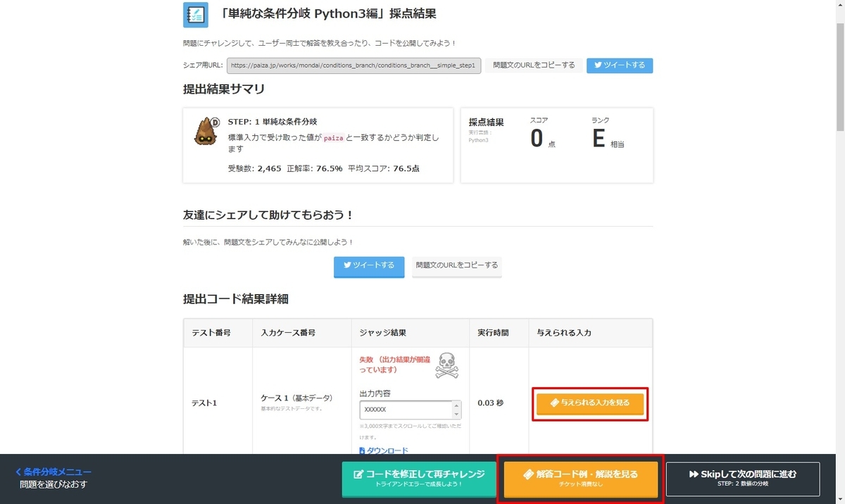Open 与えられる入力を見る for テスト1
The width and height of the screenshot is (845, 504).
[589, 403]
